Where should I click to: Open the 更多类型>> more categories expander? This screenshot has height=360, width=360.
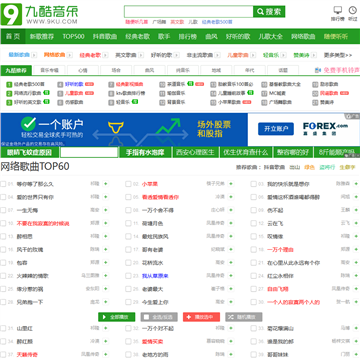click(x=338, y=55)
